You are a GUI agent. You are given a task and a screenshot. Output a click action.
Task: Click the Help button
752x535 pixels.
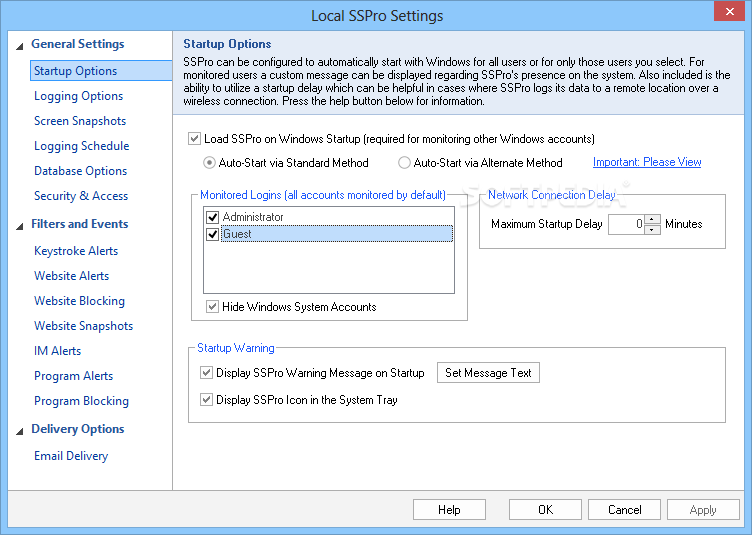click(449, 509)
